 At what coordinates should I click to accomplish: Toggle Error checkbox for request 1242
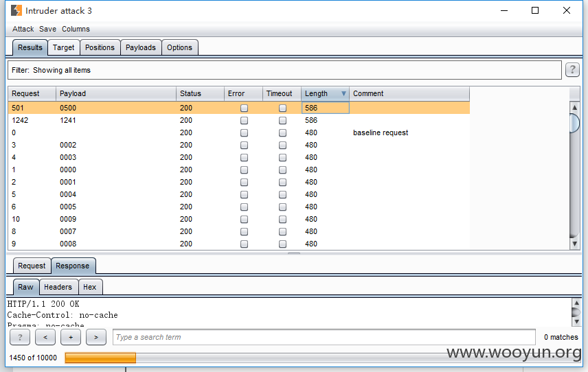(244, 120)
